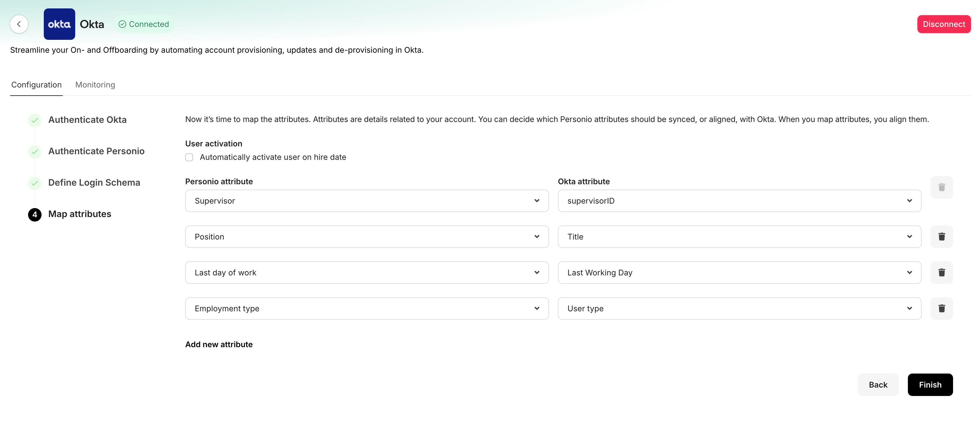This screenshot has width=980, height=433.
Task: Click the Finish button
Action: point(929,384)
